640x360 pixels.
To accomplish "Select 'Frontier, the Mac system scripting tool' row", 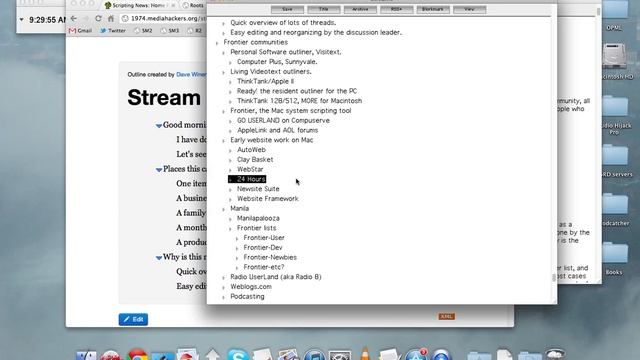I will pyautogui.click(x=291, y=111).
